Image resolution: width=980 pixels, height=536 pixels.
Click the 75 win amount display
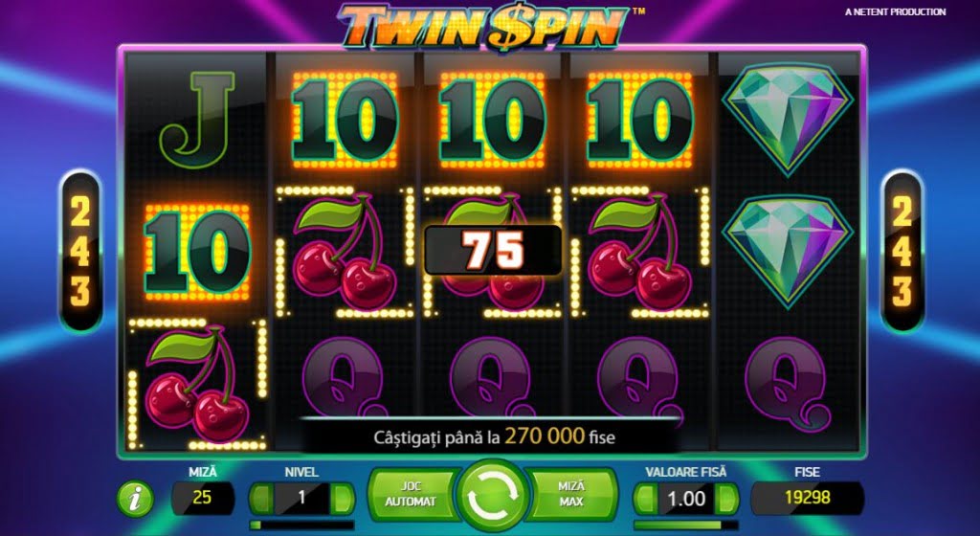pyautogui.click(x=493, y=251)
